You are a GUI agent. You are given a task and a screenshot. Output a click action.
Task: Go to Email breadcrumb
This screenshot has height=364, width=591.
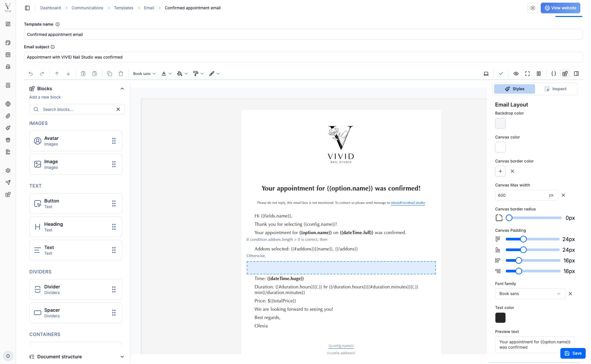(149, 8)
